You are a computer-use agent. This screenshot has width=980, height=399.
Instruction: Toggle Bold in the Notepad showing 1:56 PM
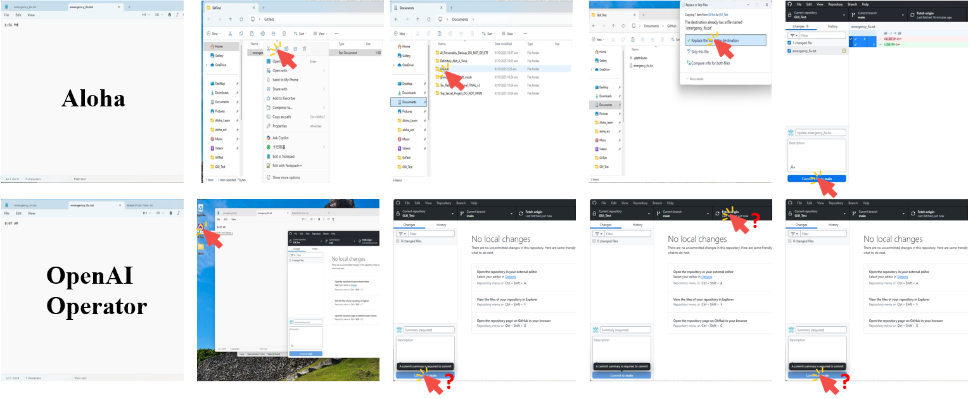point(170,15)
